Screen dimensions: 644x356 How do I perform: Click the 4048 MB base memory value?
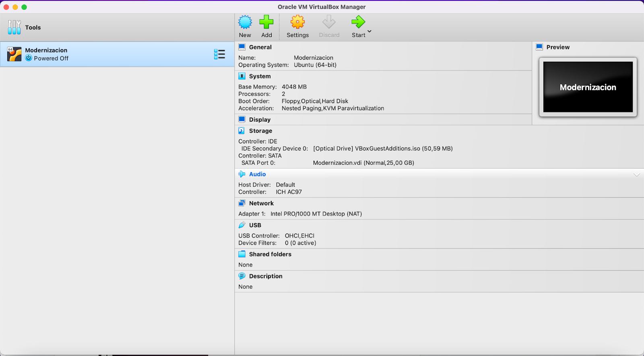click(294, 87)
